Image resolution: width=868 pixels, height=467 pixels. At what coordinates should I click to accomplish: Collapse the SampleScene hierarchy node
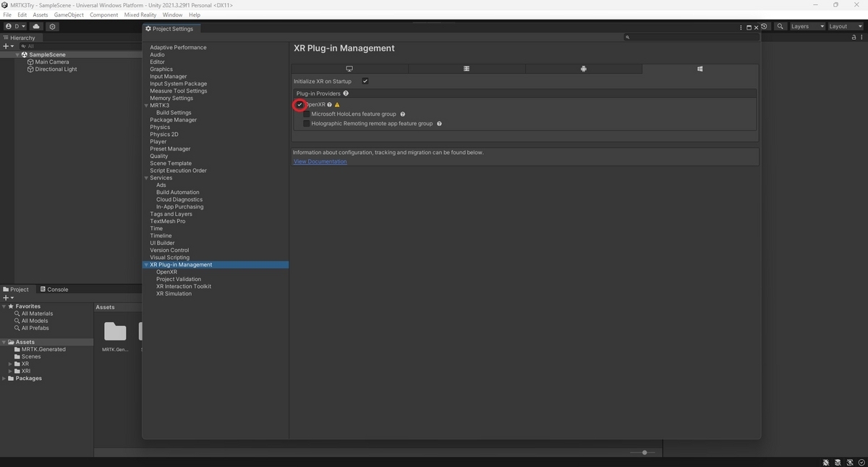click(x=17, y=54)
